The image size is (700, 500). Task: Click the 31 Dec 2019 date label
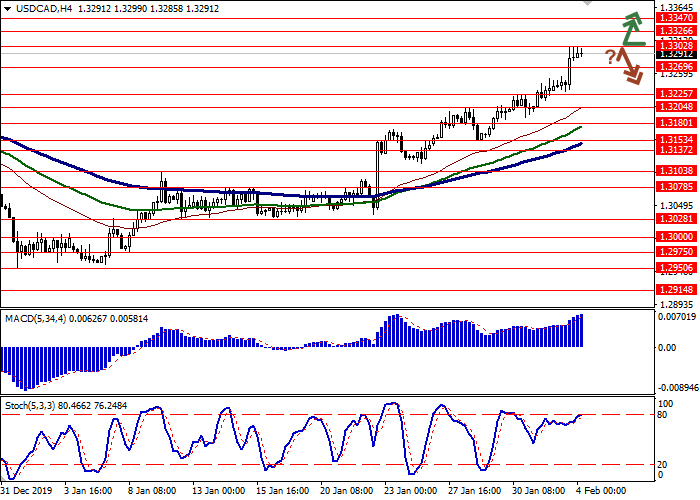click(26, 492)
